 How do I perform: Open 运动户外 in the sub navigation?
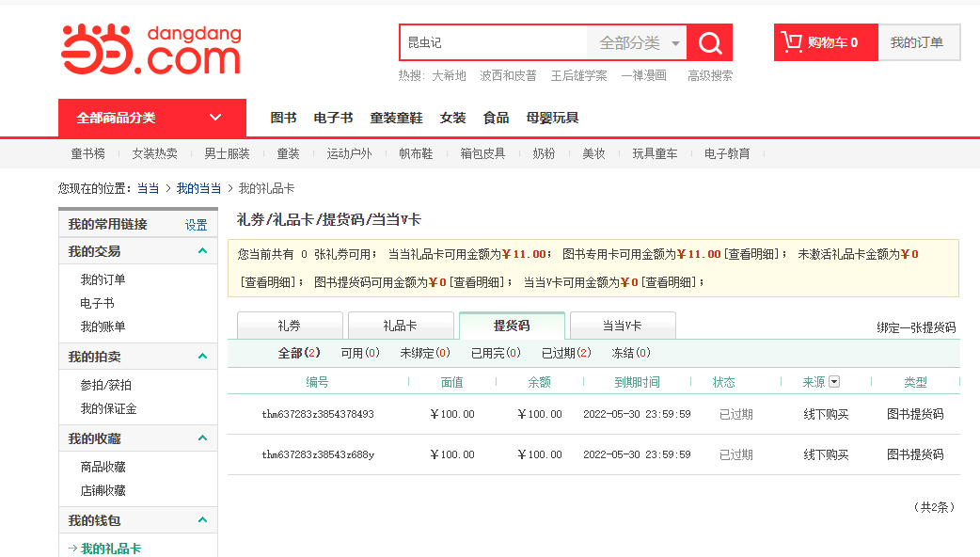point(349,153)
